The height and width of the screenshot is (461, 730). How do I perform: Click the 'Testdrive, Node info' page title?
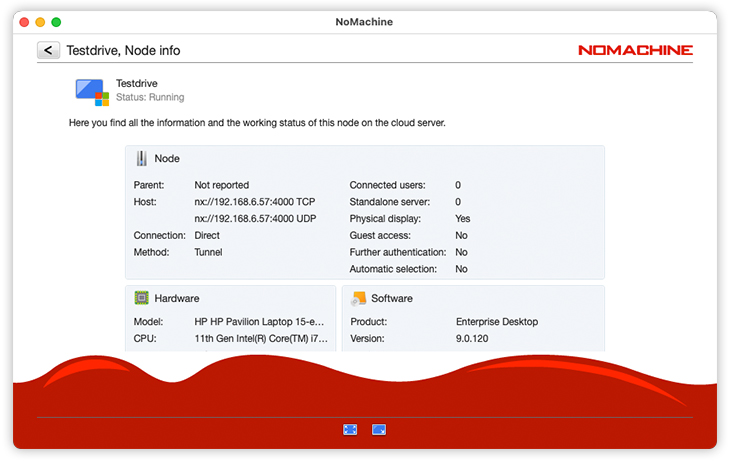click(123, 50)
